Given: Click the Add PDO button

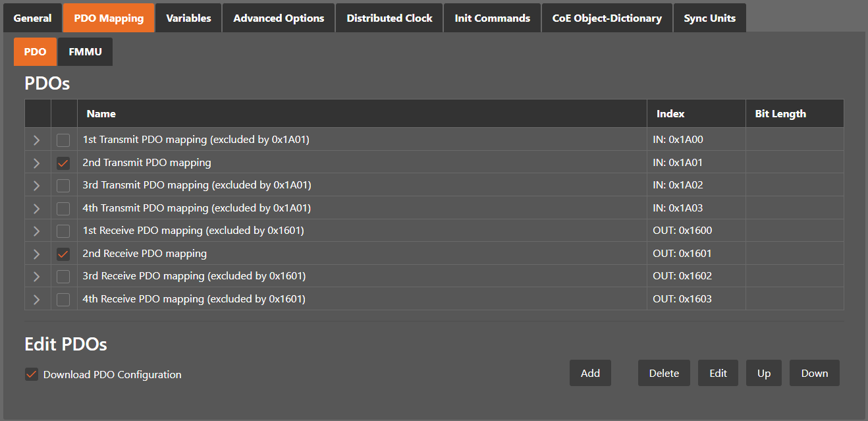Looking at the screenshot, I should point(590,373).
